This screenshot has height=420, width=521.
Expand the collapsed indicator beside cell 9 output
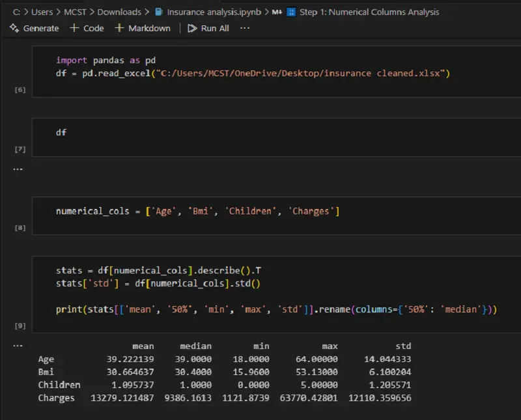[18, 345]
